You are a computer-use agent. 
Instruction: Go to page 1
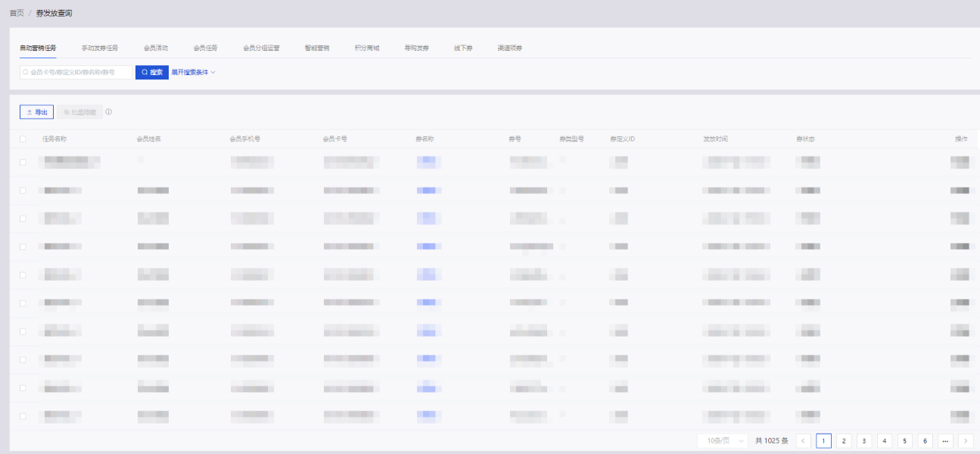coord(824,440)
